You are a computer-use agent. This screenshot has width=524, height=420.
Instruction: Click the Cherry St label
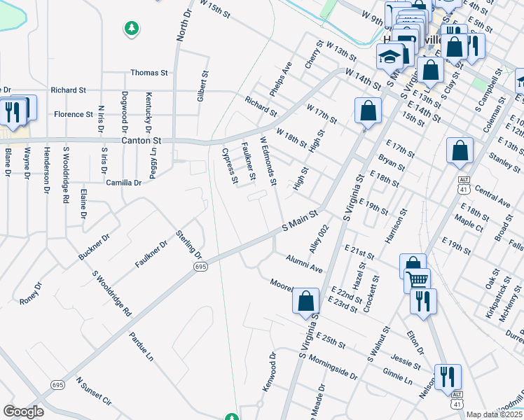click(314, 55)
